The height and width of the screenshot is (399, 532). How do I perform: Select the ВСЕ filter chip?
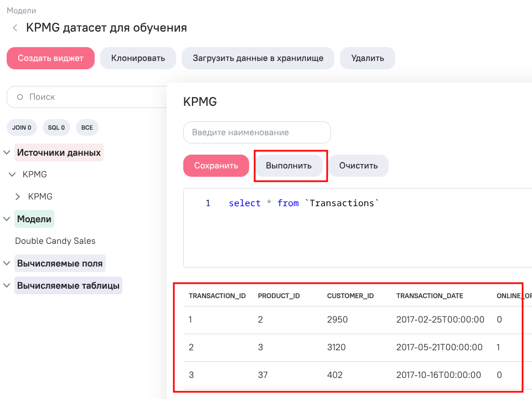(87, 127)
